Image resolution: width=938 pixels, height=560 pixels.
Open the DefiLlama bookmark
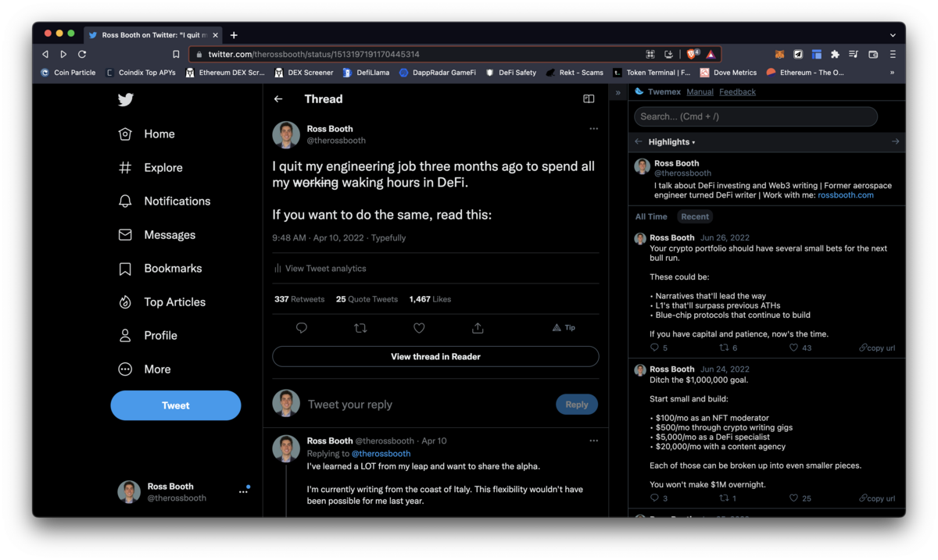coord(366,73)
